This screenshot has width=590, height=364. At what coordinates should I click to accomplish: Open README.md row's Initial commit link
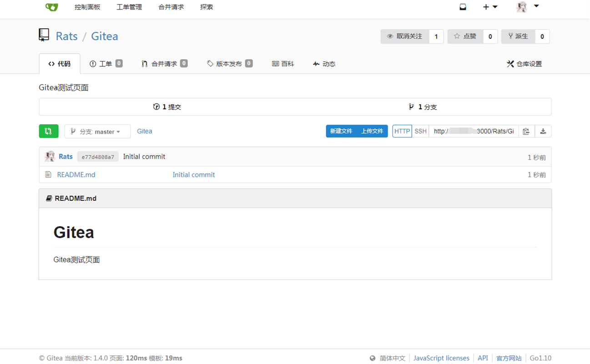pyautogui.click(x=194, y=175)
